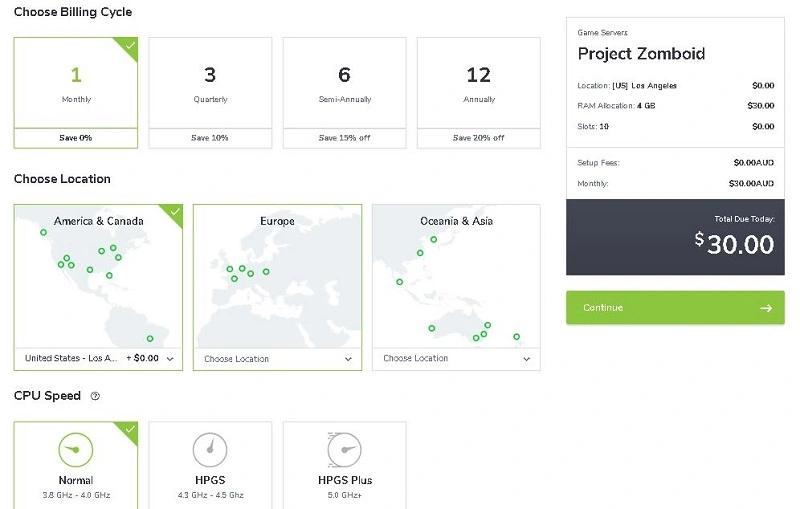The height and width of the screenshot is (509, 800).
Task: Select the America & Canada region map
Action: tap(98, 277)
